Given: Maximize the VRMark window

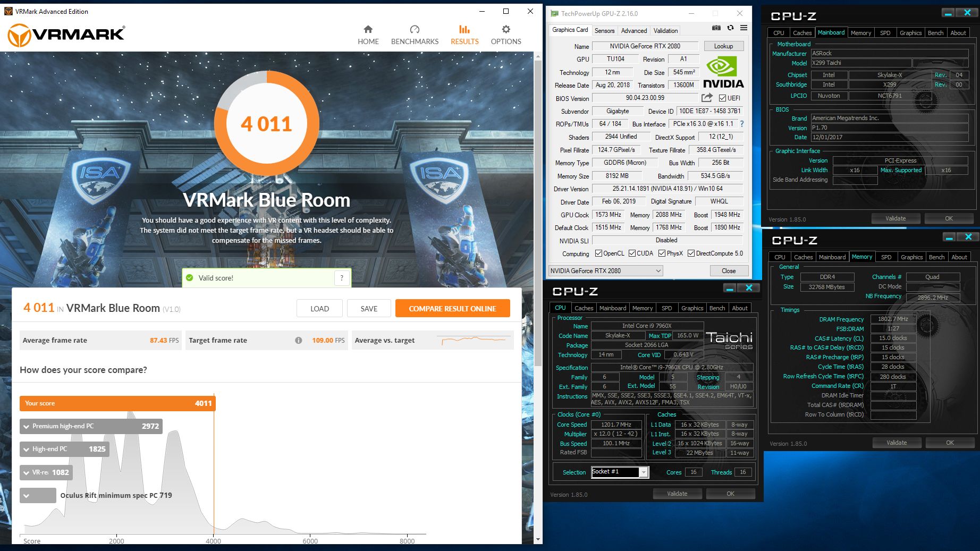Looking at the screenshot, I should pyautogui.click(x=506, y=11).
